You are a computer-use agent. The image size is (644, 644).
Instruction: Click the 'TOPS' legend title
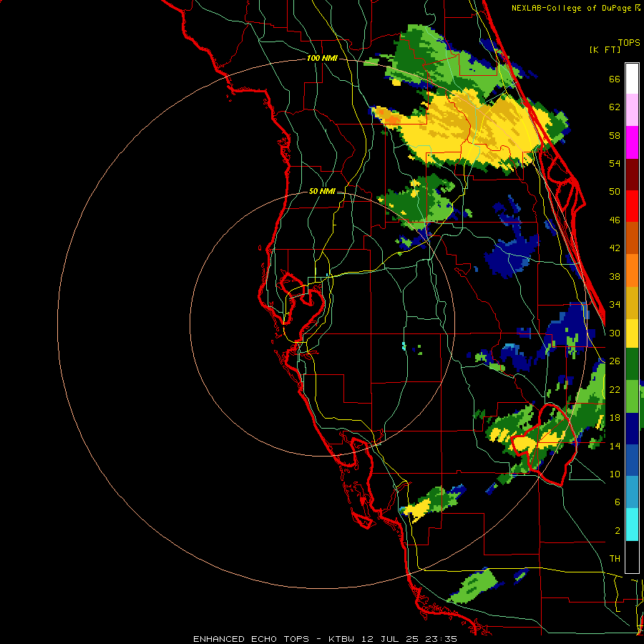629,43
